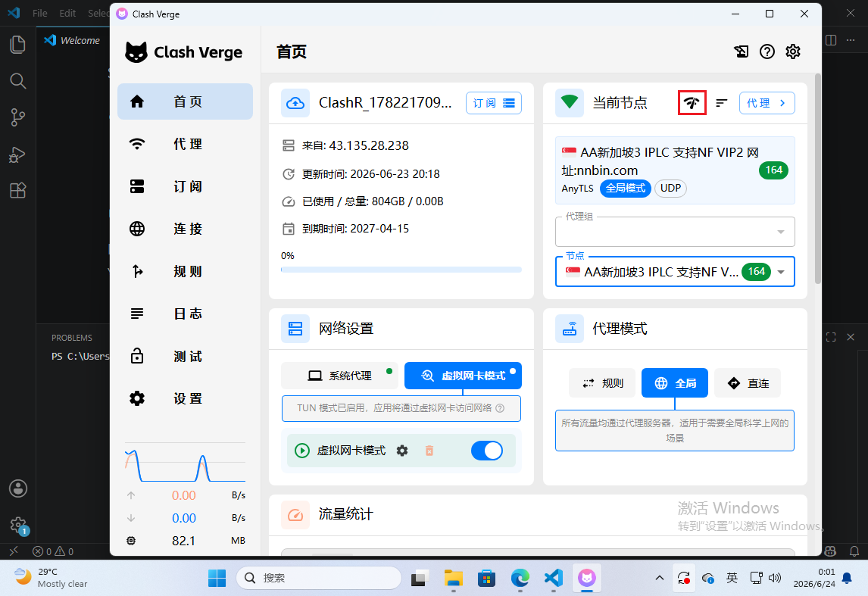Open PROBLEMS panel tab in VS Code
This screenshot has height=596, width=868.
point(72,338)
